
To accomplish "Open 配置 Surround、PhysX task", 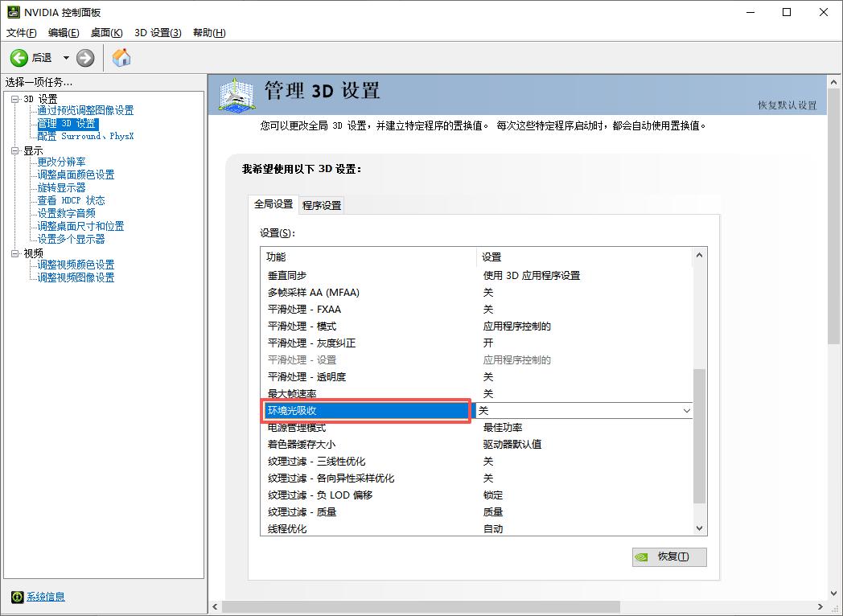I will [x=85, y=136].
